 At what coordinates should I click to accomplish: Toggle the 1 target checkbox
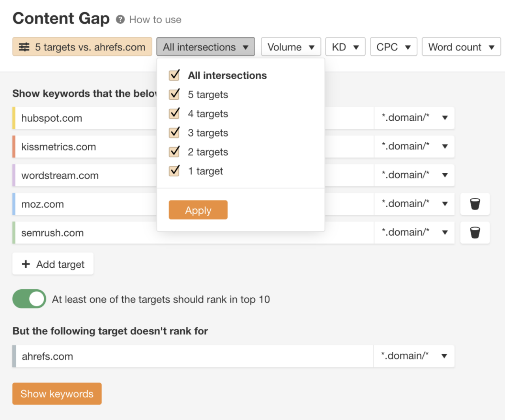174,171
